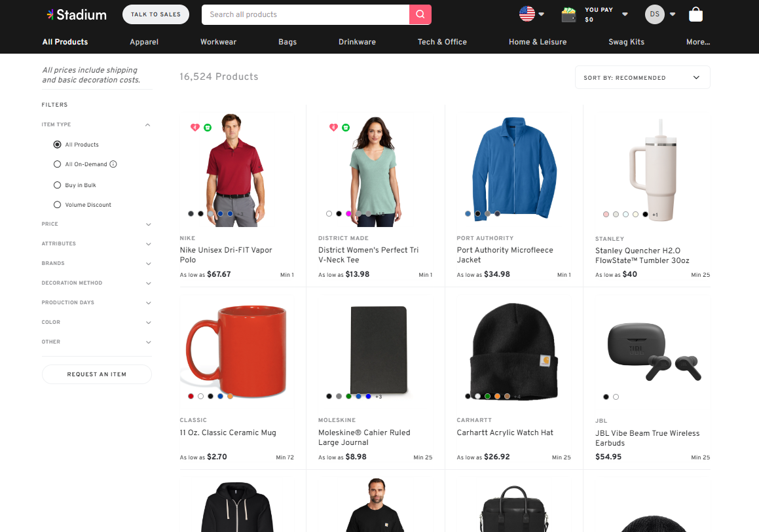
Task: Open JBL Vibe Beam True Wireless Earbuds
Action: [x=648, y=438]
